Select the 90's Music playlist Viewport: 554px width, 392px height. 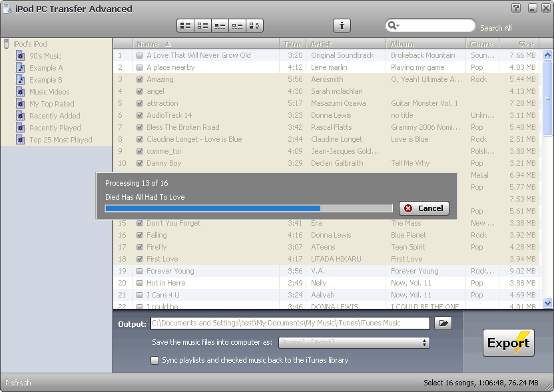(x=45, y=56)
